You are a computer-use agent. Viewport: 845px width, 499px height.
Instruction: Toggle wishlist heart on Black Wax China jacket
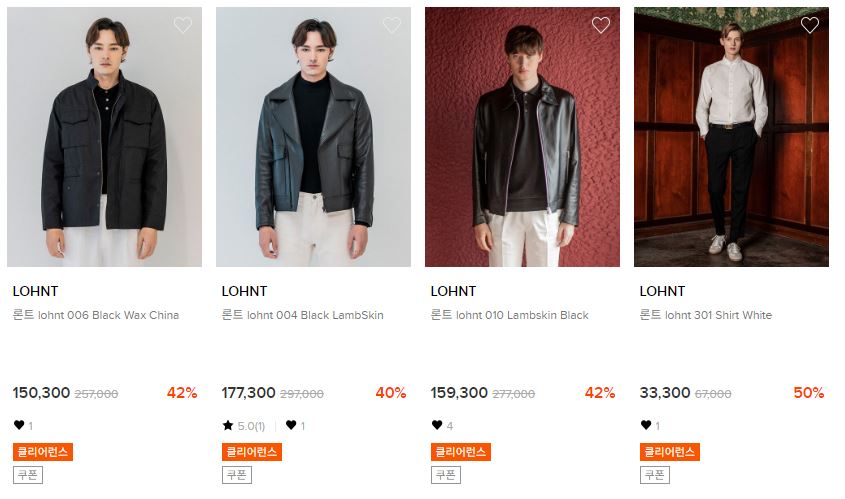click(x=183, y=25)
